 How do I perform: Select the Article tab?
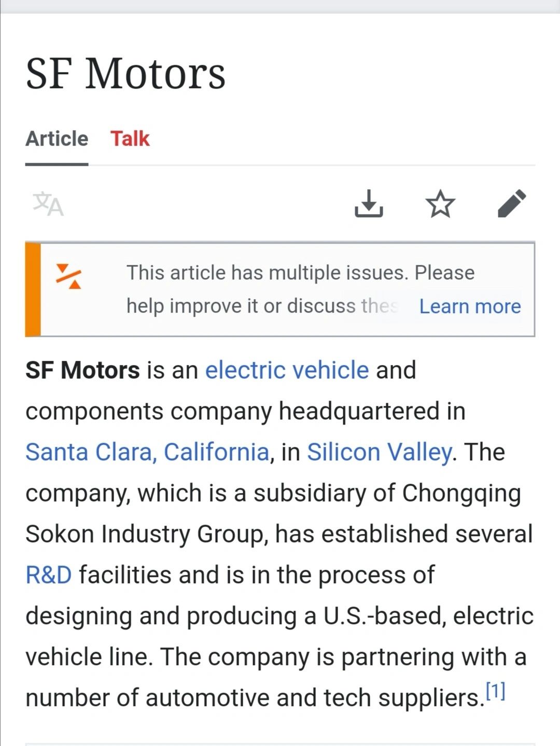coord(57,139)
